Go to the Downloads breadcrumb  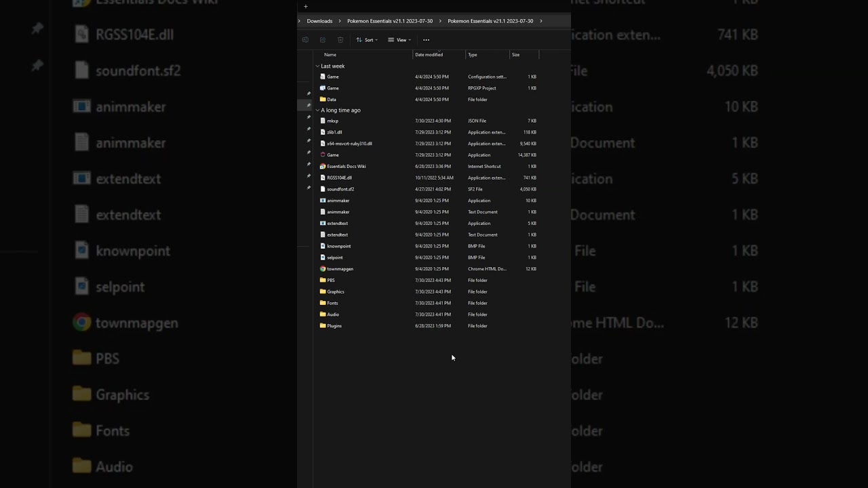pyautogui.click(x=319, y=21)
